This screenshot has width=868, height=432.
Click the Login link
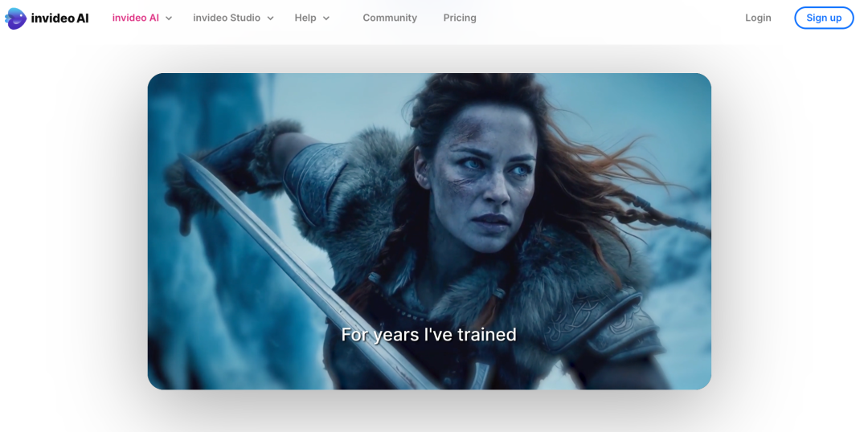pyautogui.click(x=758, y=18)
